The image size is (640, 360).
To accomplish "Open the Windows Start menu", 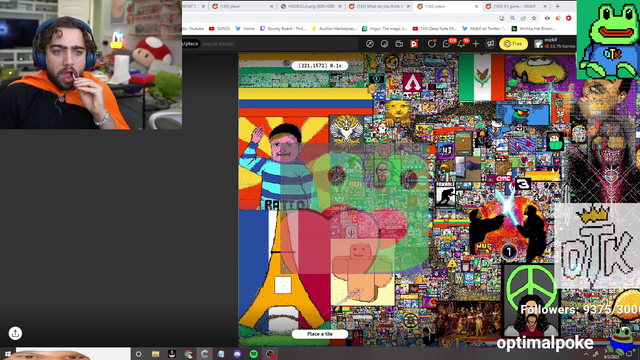I will pyautogui.click(x=7, y=354).
